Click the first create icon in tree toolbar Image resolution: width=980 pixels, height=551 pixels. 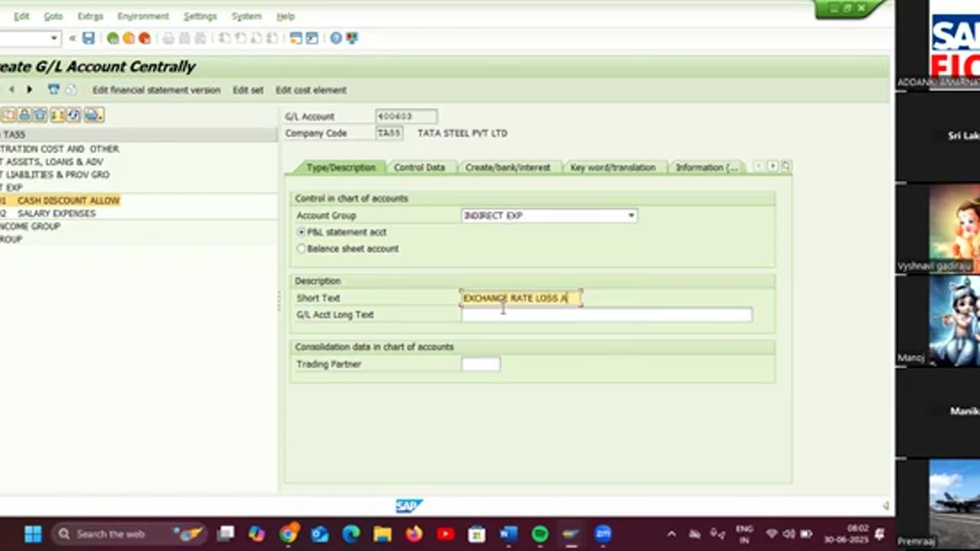point(8,115)
